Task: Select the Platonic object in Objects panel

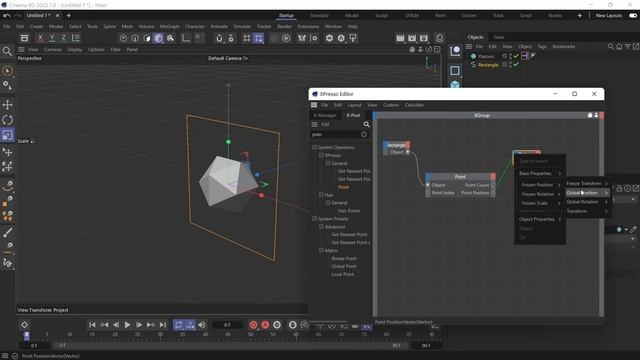Action: click(x=486, y=56)
